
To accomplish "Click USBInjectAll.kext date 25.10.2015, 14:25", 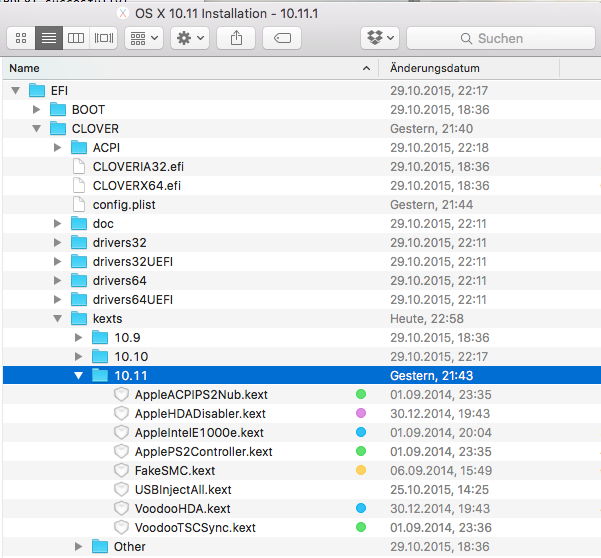I will [439, 490].
